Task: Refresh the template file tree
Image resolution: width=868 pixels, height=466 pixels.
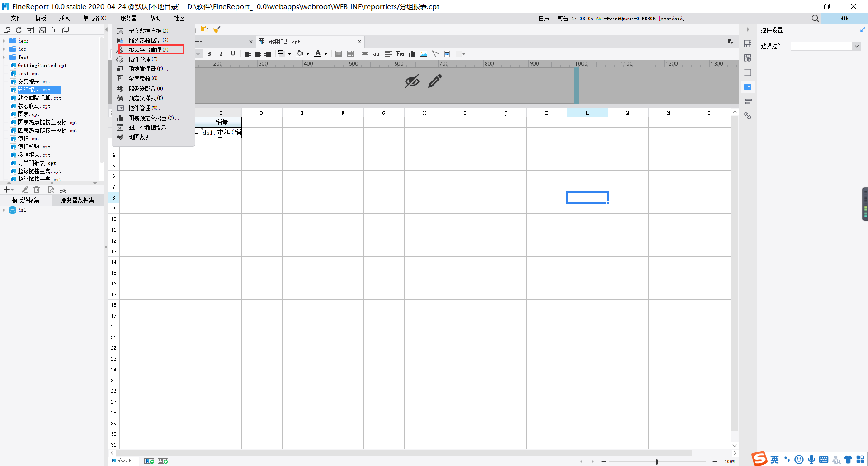Action: point(19,30)
